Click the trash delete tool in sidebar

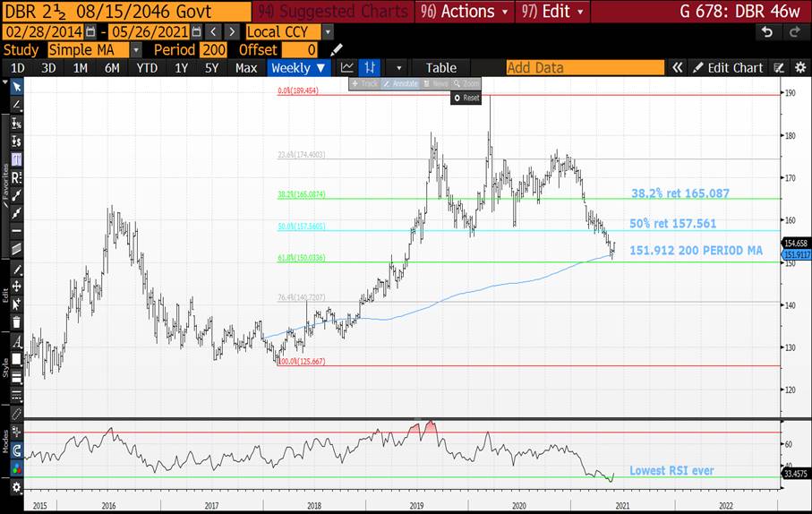click(x=16, y=322)
